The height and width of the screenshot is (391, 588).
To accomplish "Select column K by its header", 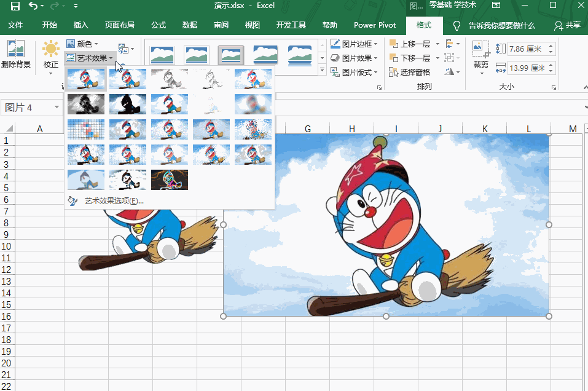I will click(x=485, y=128).
